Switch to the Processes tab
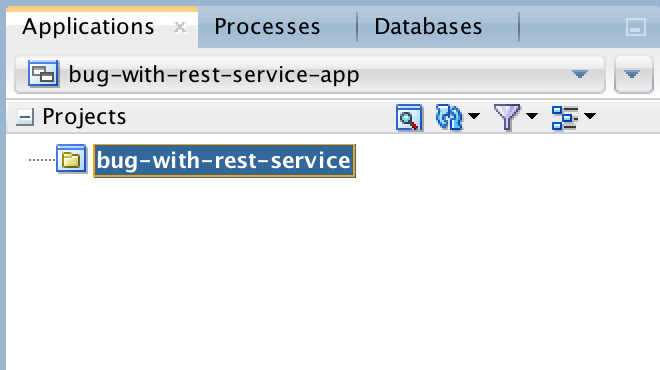Viewport: 660px width, 370px height. [x=267, y=27]
